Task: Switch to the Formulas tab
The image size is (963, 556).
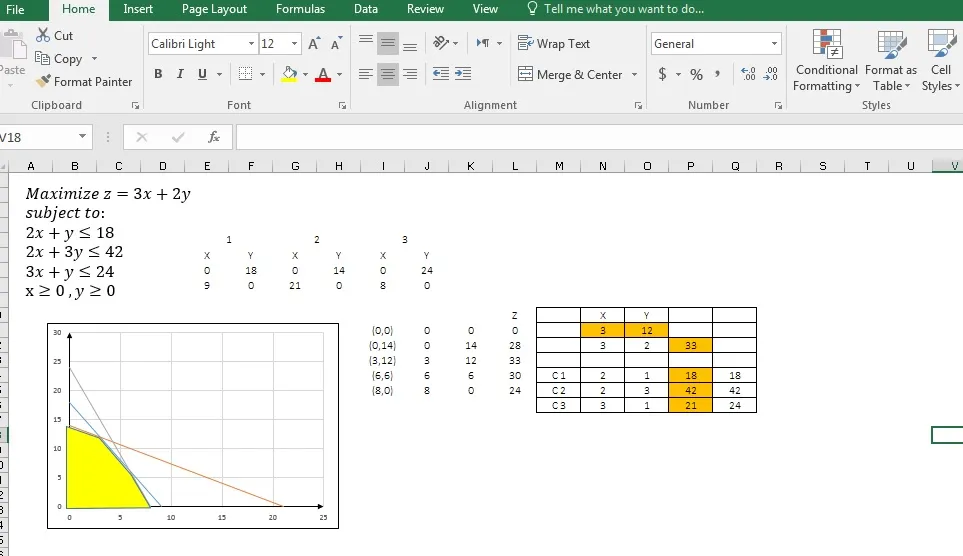Action: [300, 9]
